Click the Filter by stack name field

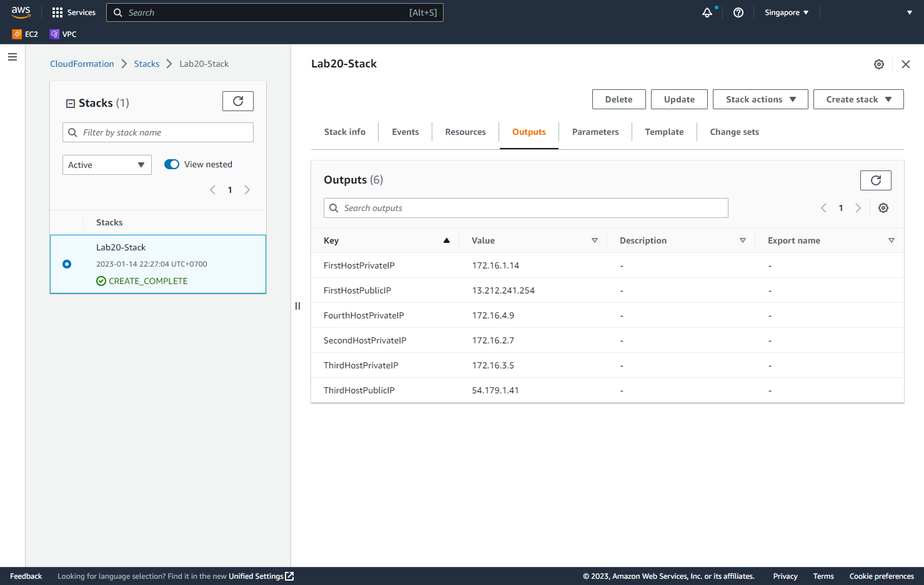point(158,132)
